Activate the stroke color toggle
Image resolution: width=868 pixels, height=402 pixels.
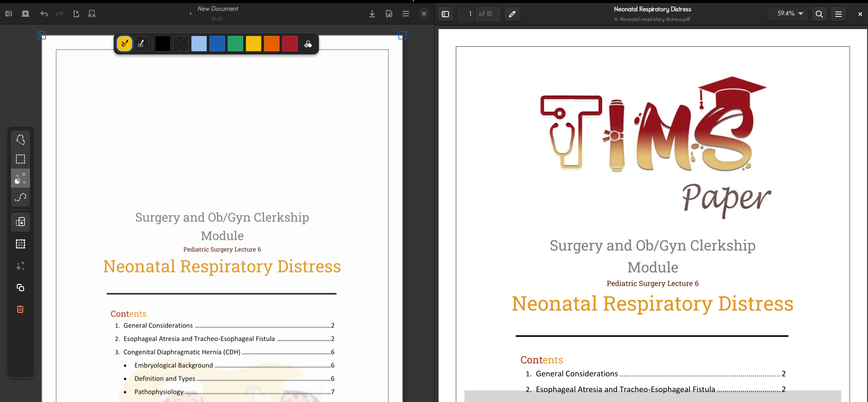pyautogui.click(x=125, y=44)
